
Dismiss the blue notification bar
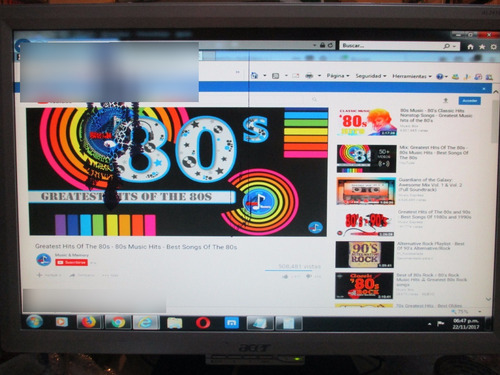(484, 89)
